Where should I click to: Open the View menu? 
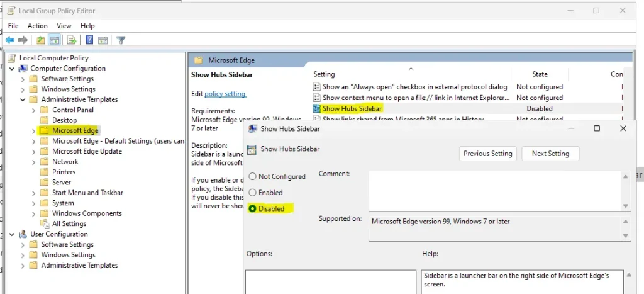click(64, 26)
